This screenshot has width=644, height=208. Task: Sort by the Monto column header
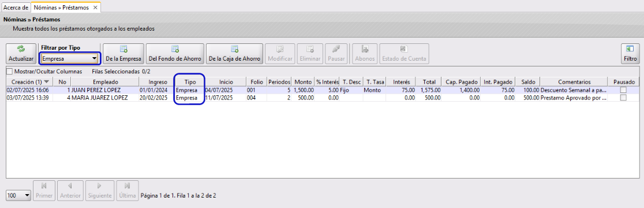(303, 82)
